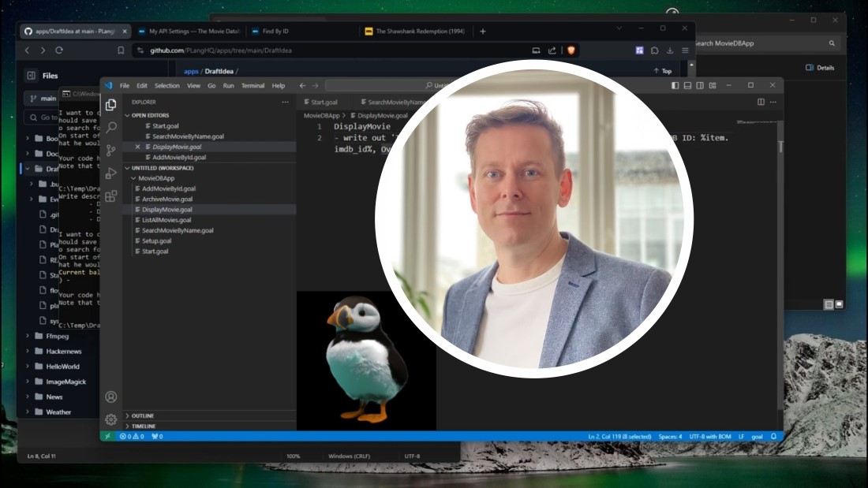Reload the GitHub page in the browser
Image resolution: width=868 pixels, height=488 pixels.
(59, 50)
